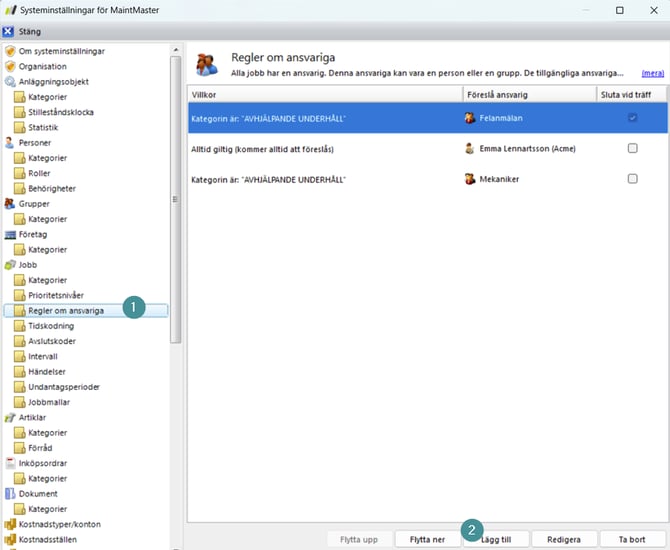Click the Mekaniker group icon
Image resolution: width=670 pixels, height=550 pixels.
click(470, 179)
